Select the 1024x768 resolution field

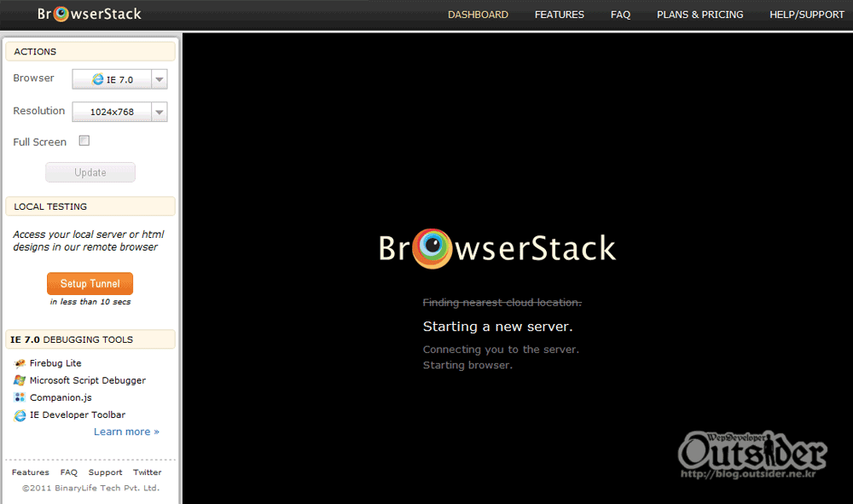112,112
